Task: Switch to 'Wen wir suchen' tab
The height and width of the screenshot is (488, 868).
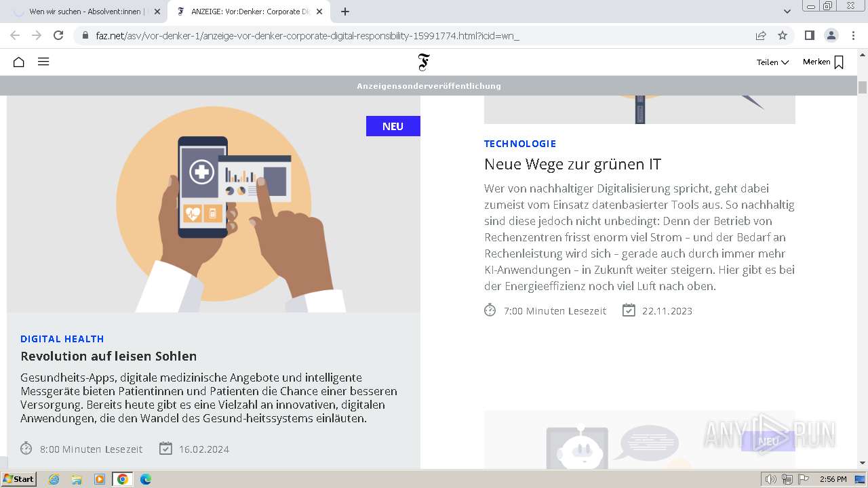Action: (x=83, y=12)
